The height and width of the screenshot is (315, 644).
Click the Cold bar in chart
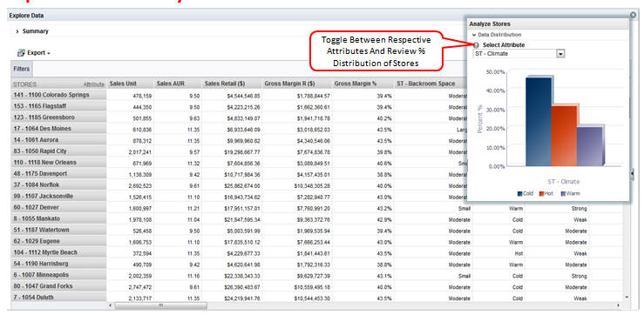tap(539, 121)
